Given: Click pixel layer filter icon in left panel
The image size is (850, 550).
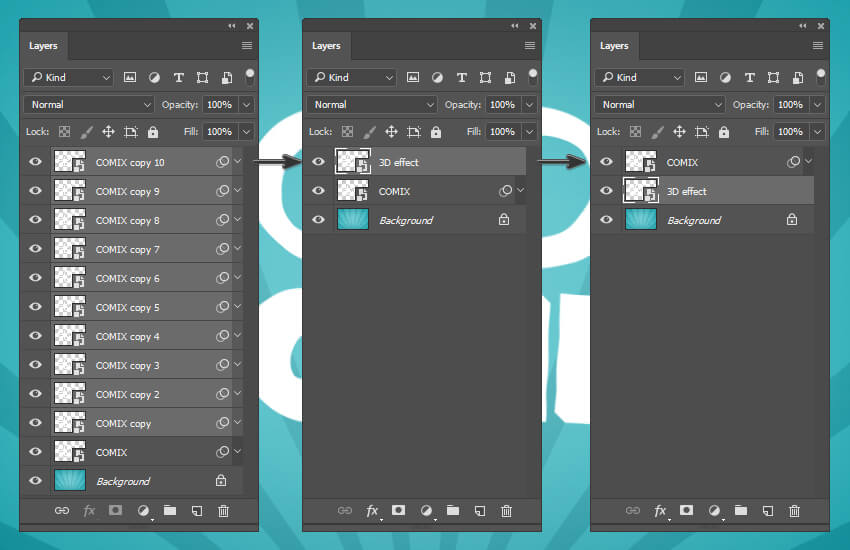Looking at the screenshot, I should 130,77.
